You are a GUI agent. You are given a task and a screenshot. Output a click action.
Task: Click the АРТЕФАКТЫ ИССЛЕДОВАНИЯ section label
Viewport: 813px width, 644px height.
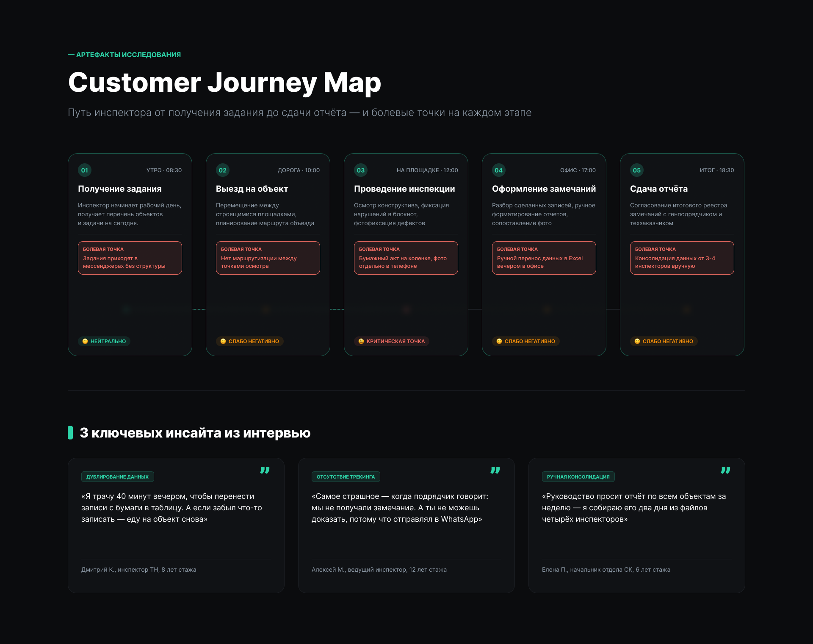coord(124,55)
